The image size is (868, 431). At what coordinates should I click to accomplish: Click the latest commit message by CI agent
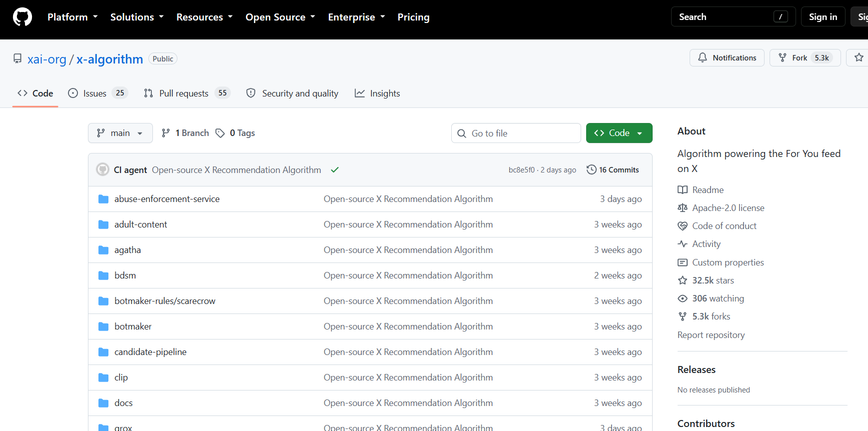tap(236, 170)
